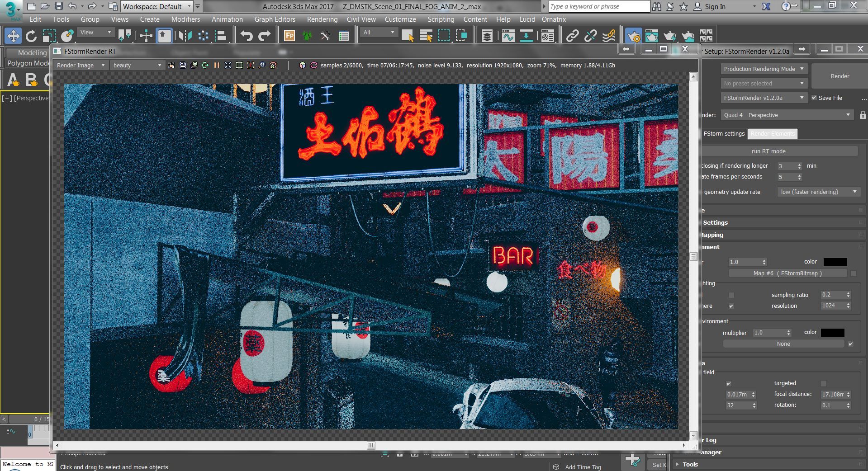Viewport: 868px width, 471px height.
Task: Toggle the Save File checkbox
Action: pos(814,98)
